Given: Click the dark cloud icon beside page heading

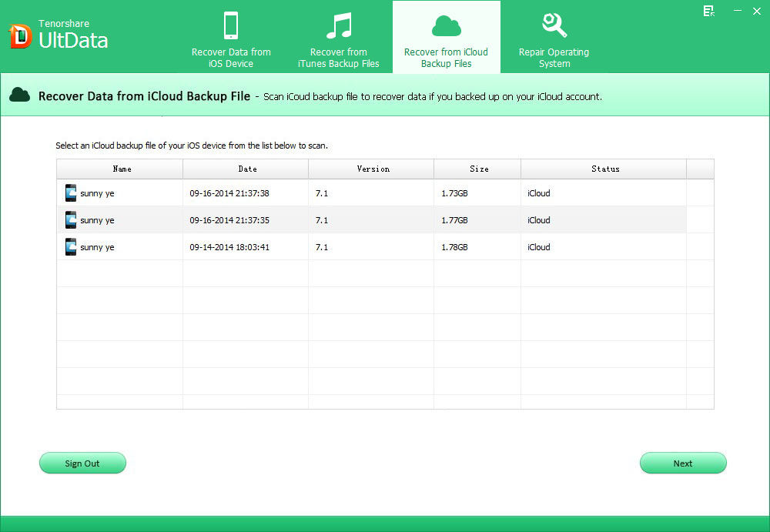Looking at the screenshot, I should [x=20, y=95].
